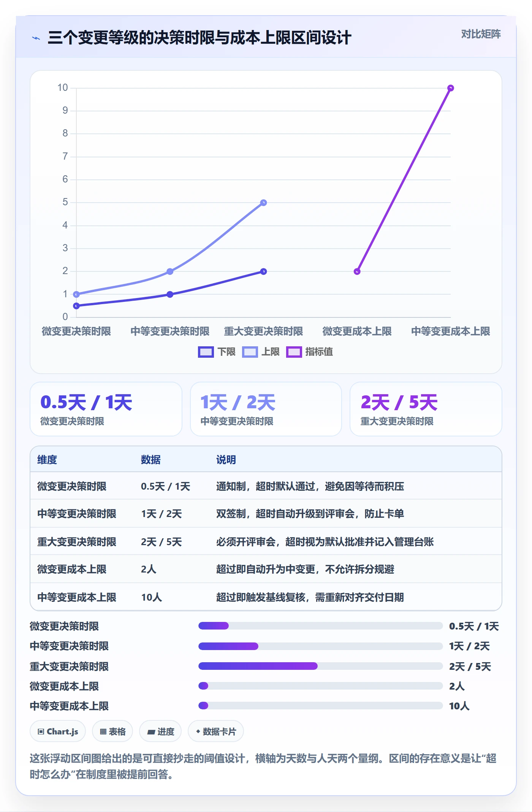This screenshot has height=812, width=532.
Task: Select the 表格 tag chip
Action: [112, 731]
